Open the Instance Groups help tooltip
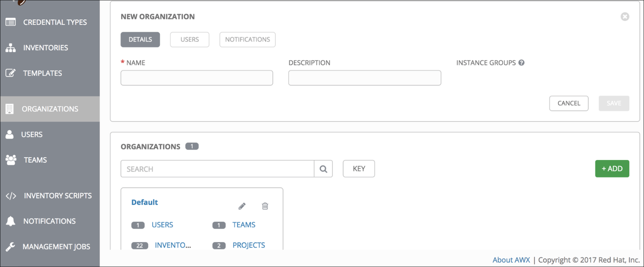The image size is (644, 267). click(x=521, y=63)
